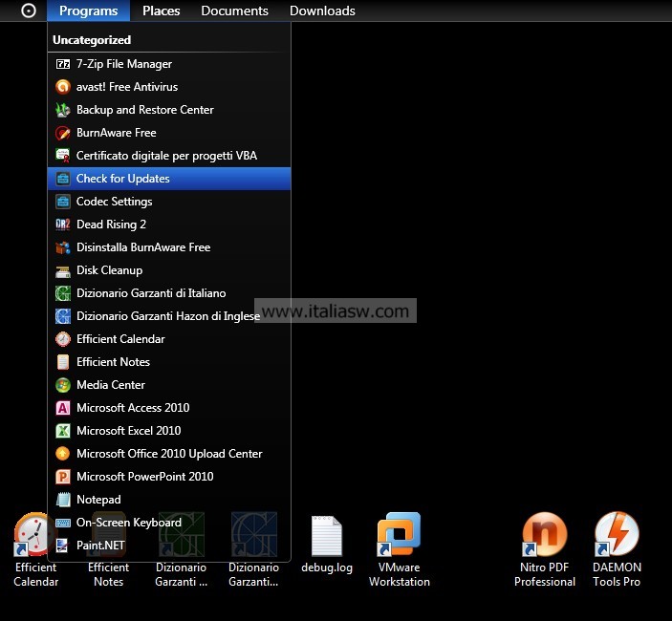
Task: Click the 7-Zip File Manager icon
Action: click(63, 64)
